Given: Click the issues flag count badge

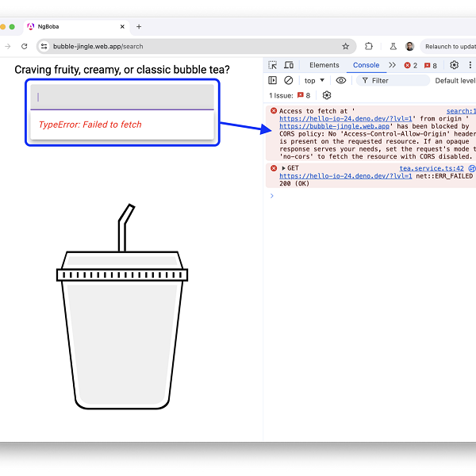Looking at the screenshot, I should [x=431, y=65].
